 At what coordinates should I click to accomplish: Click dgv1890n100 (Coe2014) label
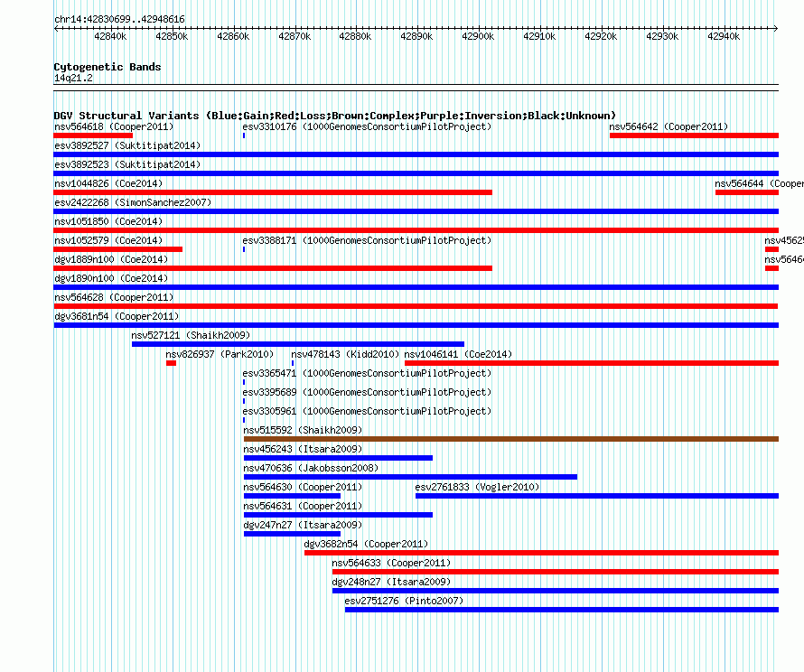coord(111,278)
